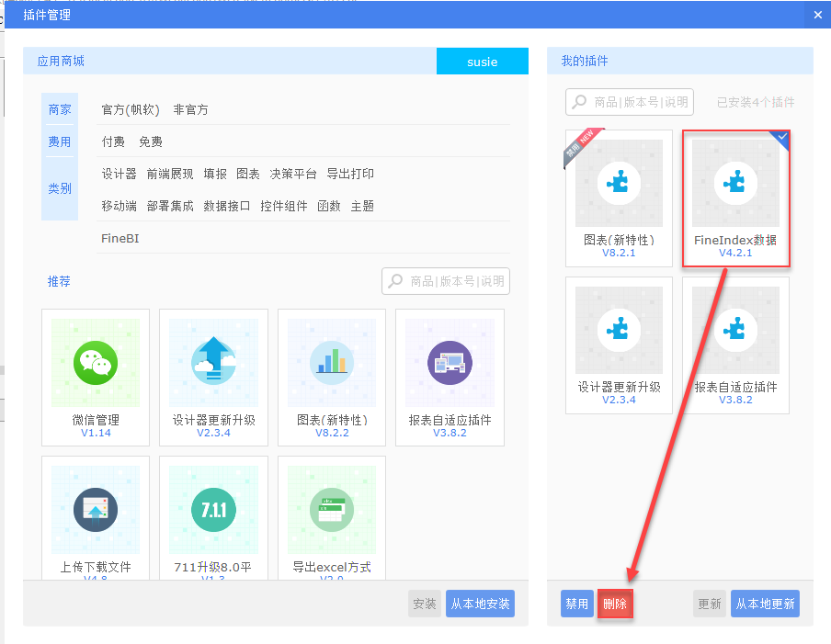Select the 数据接口 category

(x=227, y=206)
